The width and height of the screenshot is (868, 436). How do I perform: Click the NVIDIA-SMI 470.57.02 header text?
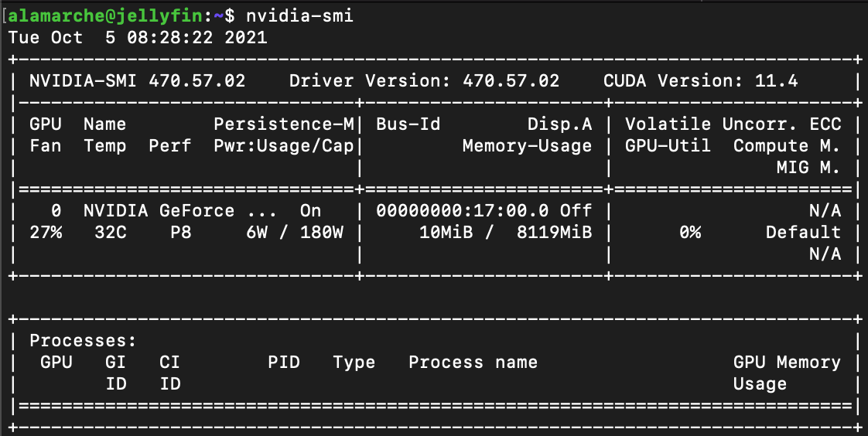pos(138,81)
